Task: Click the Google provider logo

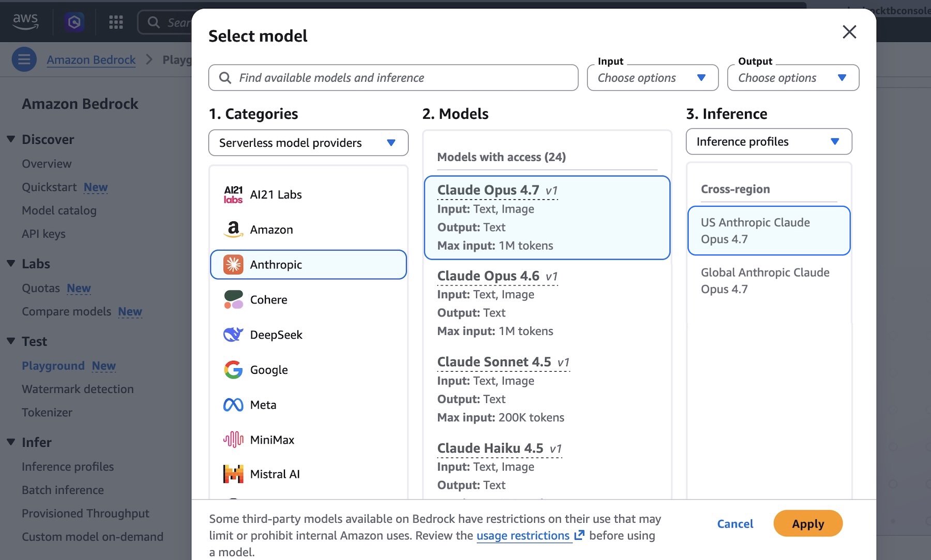Action: point(233,370)
